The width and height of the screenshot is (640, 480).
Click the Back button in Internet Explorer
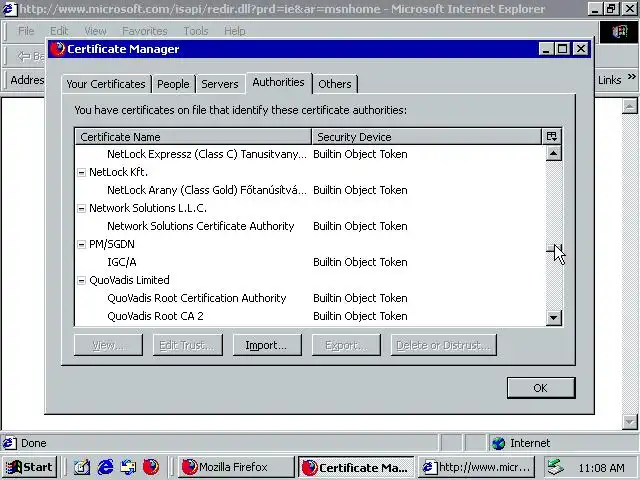click(31, 56)
